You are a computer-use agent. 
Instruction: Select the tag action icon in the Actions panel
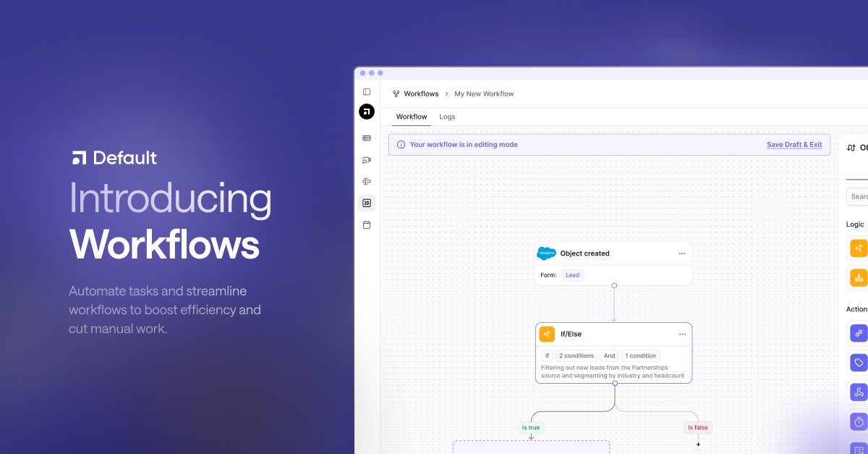tap(858, 362)
